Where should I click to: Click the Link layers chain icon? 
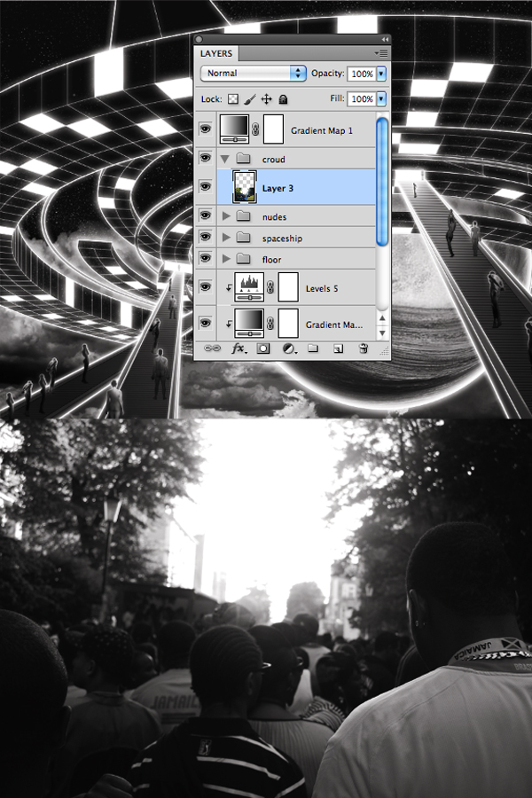click(213, 349)
